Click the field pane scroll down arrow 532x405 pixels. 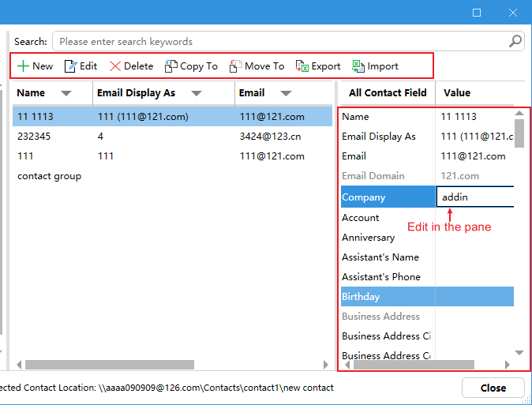coord(519,352)
